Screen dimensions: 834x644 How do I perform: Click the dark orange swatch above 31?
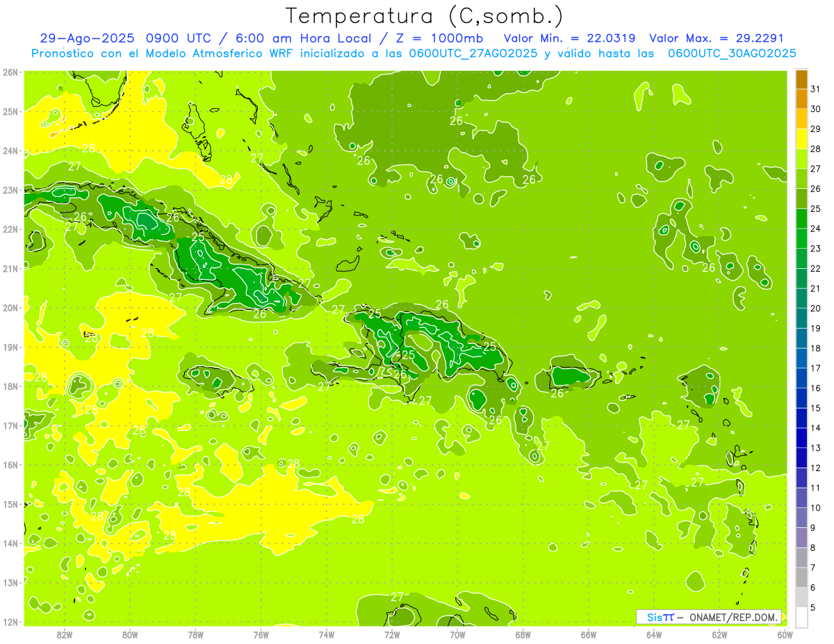click(801, 79)
